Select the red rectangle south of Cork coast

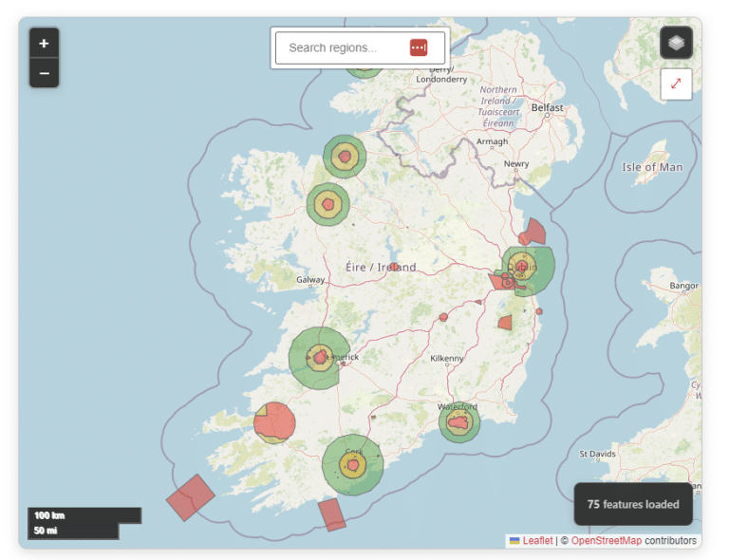tap(331, 514)
